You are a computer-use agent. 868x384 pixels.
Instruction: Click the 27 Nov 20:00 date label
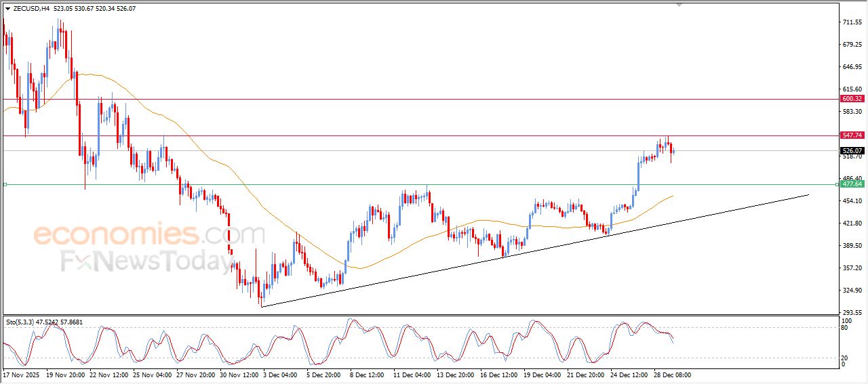[x=196, y=375]
